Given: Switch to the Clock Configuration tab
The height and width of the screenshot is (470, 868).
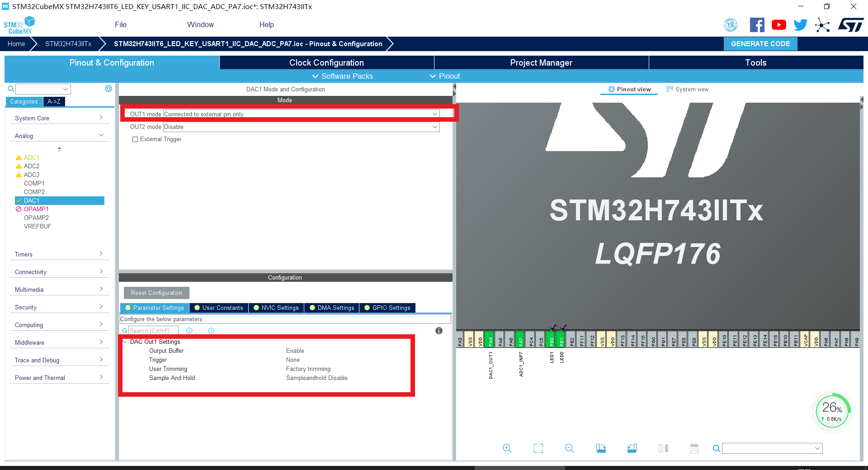Looking at the screenshot, I should (x=326, y=62).
